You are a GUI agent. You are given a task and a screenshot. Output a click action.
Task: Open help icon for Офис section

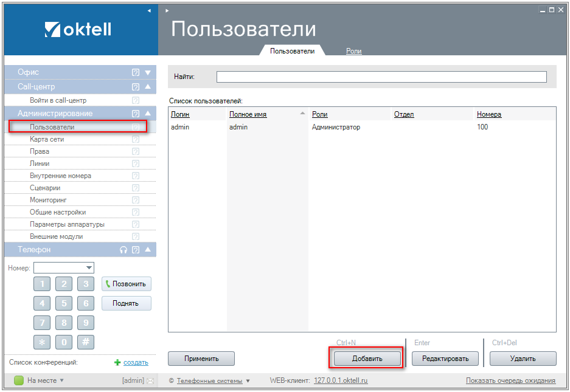point(136,72)
